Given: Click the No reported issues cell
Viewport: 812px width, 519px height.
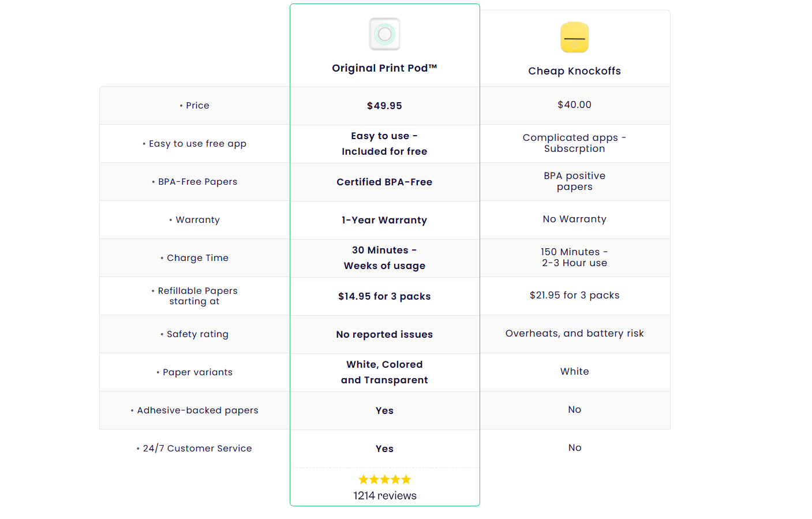Looking at the screenshot, I should pyautogui.click(x=384, y=334).
